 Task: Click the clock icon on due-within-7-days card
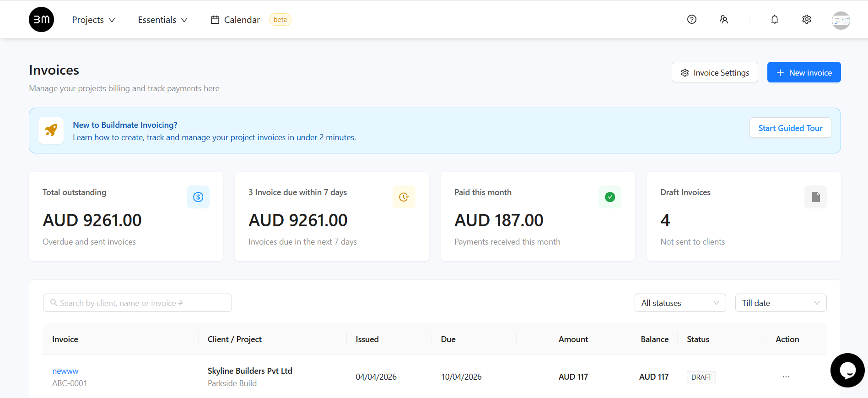tap(404, 197)
